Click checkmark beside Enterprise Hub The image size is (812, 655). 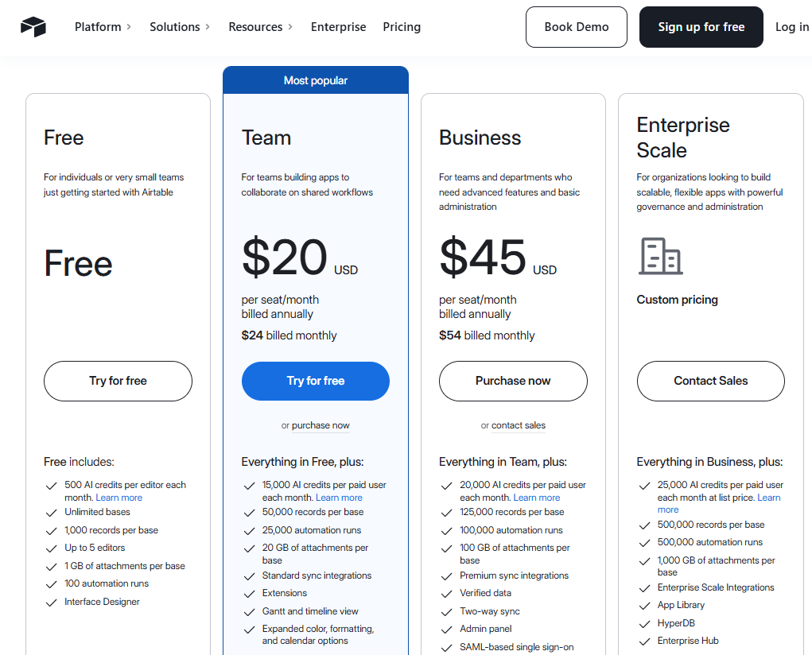click(644, 641)
